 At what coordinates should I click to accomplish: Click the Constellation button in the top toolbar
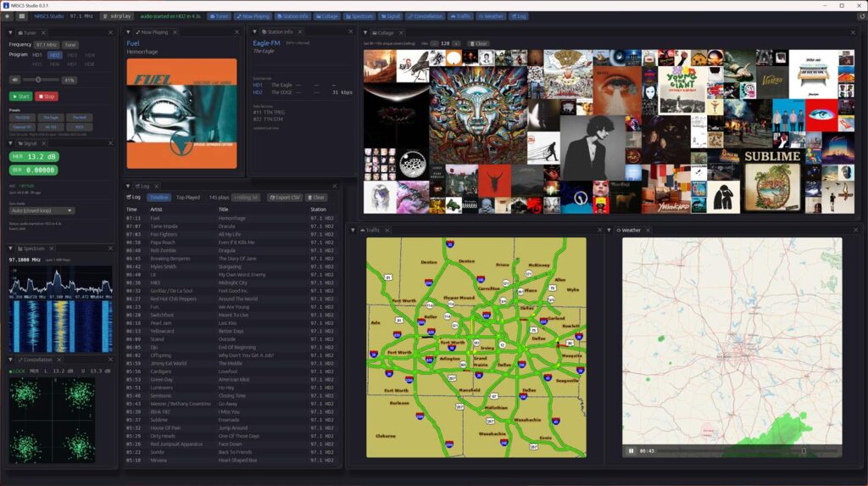pyautogui.click(x=426, y=17)
